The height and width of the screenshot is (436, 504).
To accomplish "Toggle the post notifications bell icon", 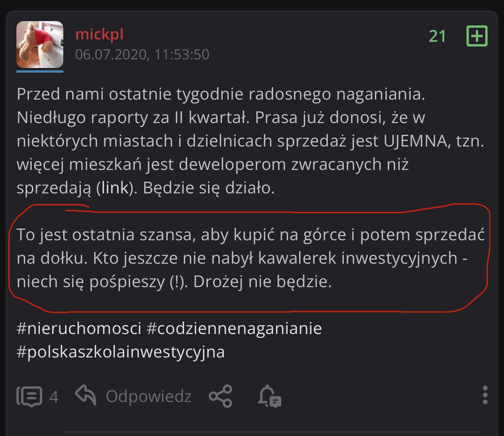I will (269, 396).
